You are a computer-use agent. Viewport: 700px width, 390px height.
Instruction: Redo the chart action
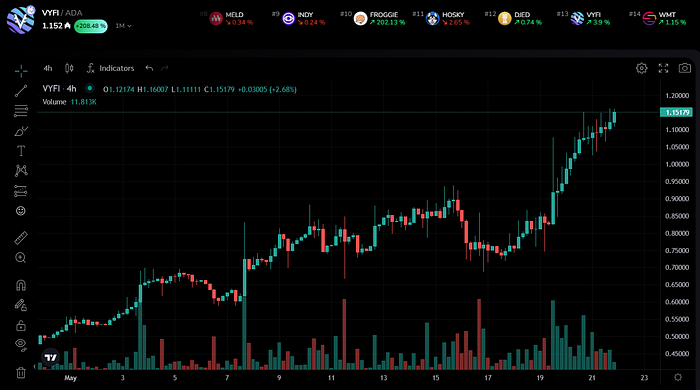coord(165,68)
